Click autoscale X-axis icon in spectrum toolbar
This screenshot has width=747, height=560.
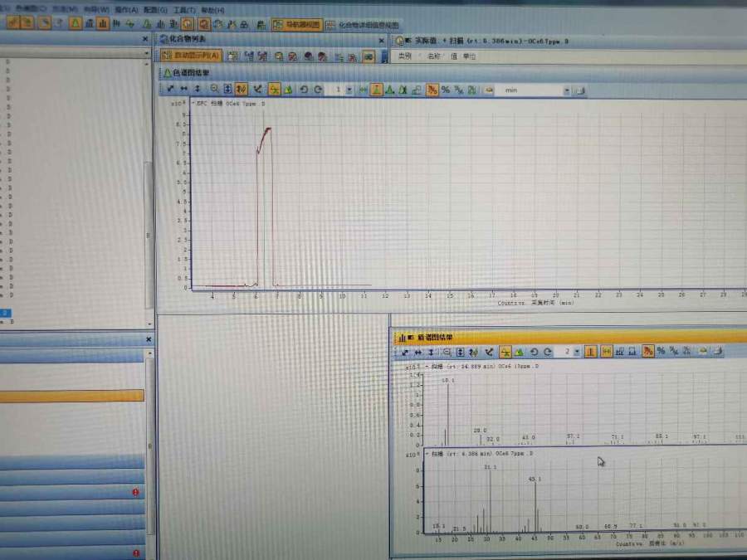click(417, 351)
